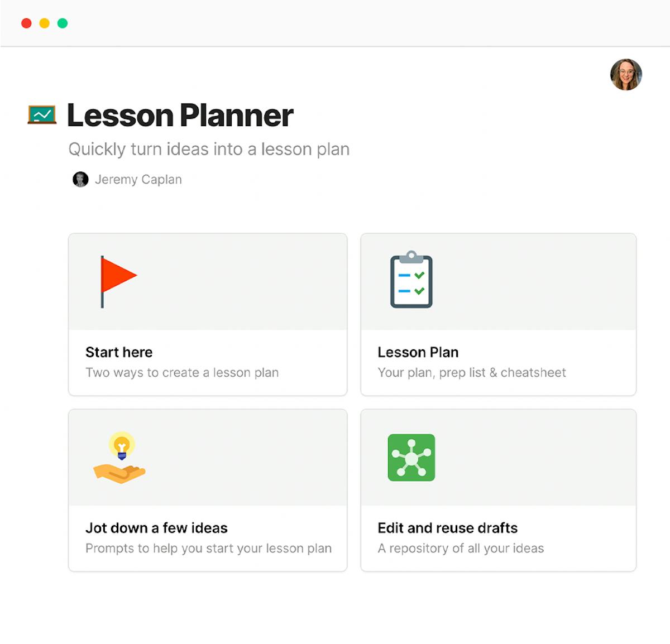This screenshot has height=644, width=670.
Task: Click the chalkboard icon beside the page title
Action: [41, 113]
